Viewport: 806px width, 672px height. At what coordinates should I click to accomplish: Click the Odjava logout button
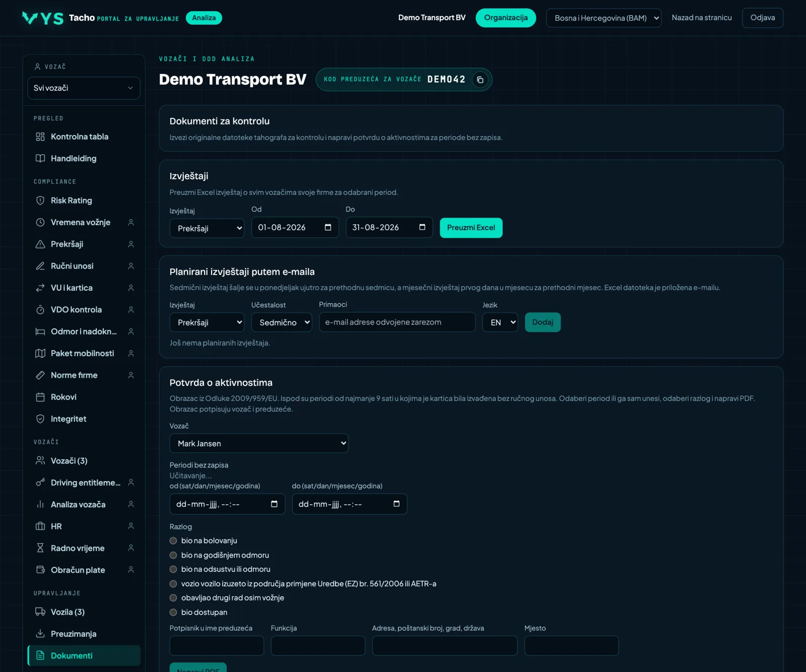click(x=763, y=18)
